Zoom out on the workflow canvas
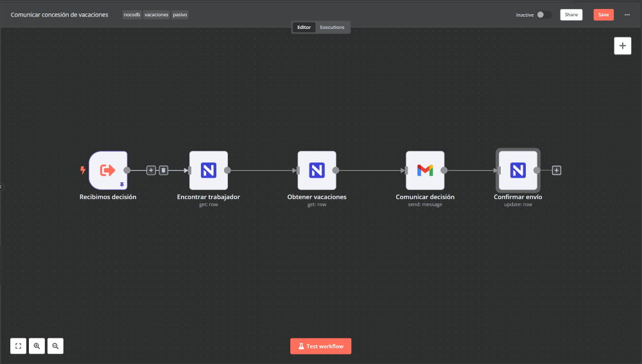The height and width of the screenshot is (364, 642). [x=55, y=346]
